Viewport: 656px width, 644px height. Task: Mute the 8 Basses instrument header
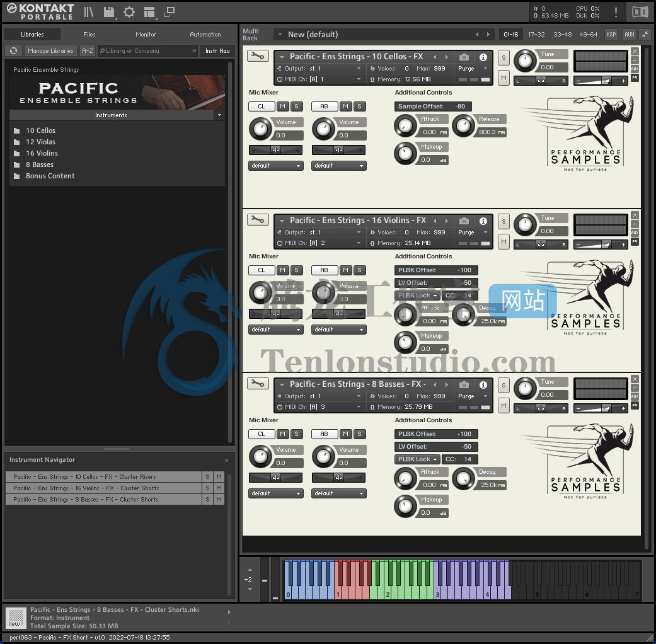point(504,405)
